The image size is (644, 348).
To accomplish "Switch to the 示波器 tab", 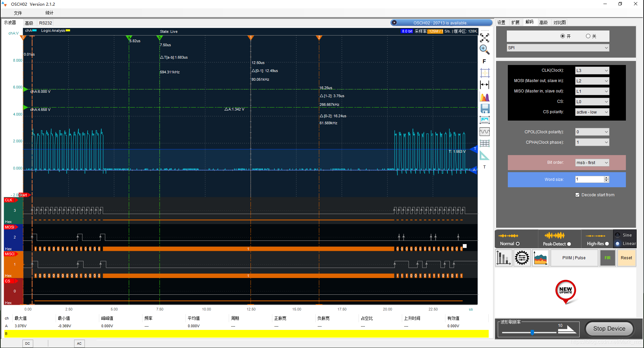I will 10,22.
